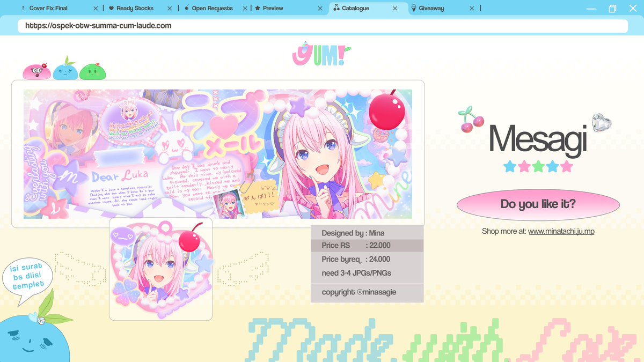Close the Cover Fix Final tab
This screenshot has width=644, height=362.
96,9
